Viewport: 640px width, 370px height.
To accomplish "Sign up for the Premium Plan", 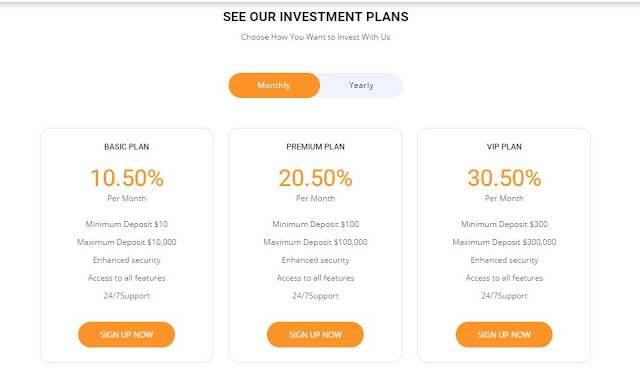I will tap(315, 335).
